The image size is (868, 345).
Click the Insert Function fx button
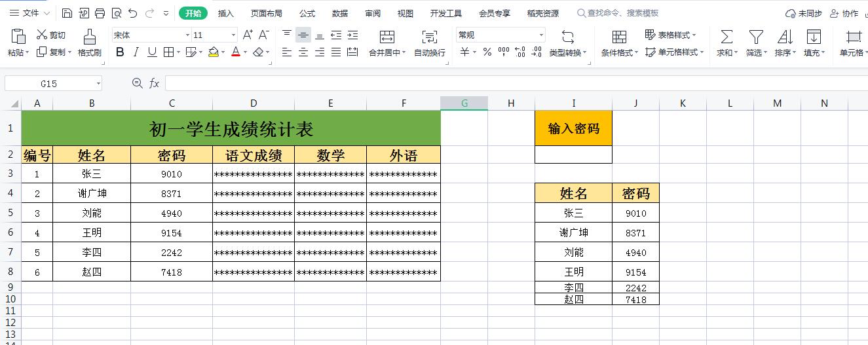tap(155, 83)
